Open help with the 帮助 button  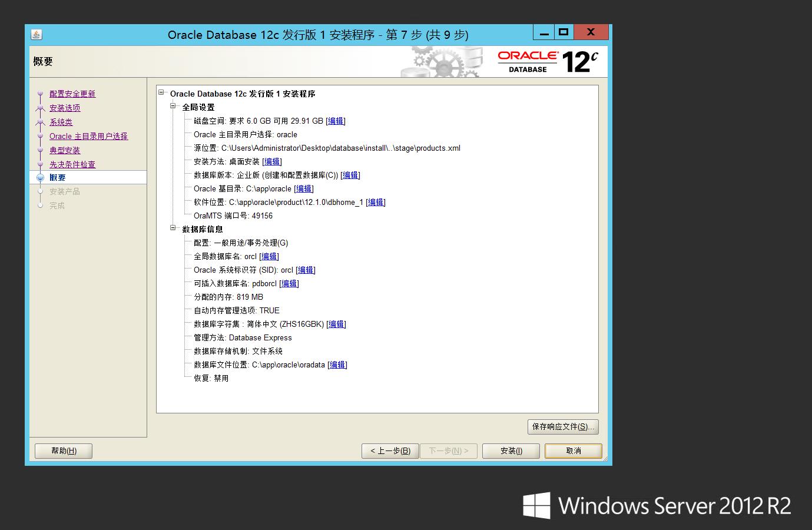[64, 450]
